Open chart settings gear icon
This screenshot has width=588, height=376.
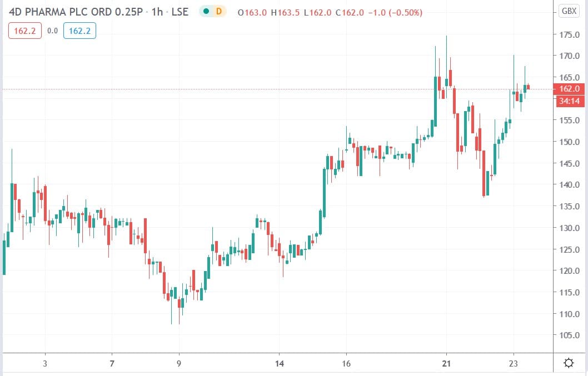569,363
